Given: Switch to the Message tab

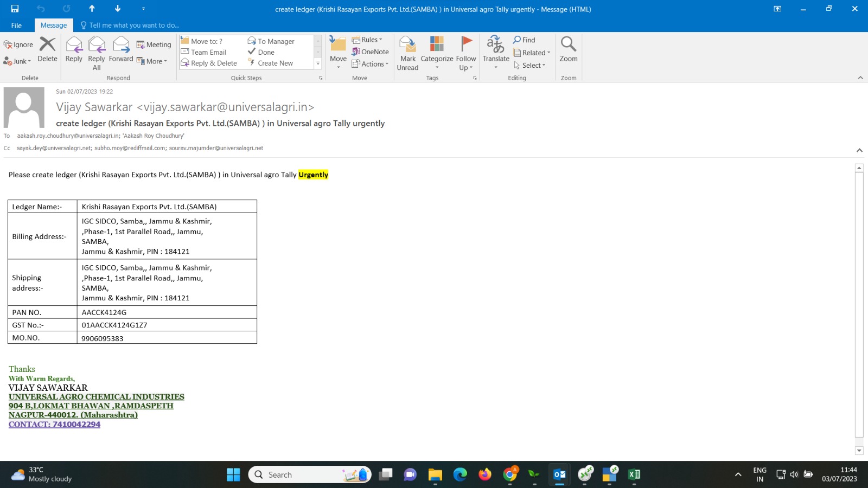Looking at the screenshot, I should [53, 25].
